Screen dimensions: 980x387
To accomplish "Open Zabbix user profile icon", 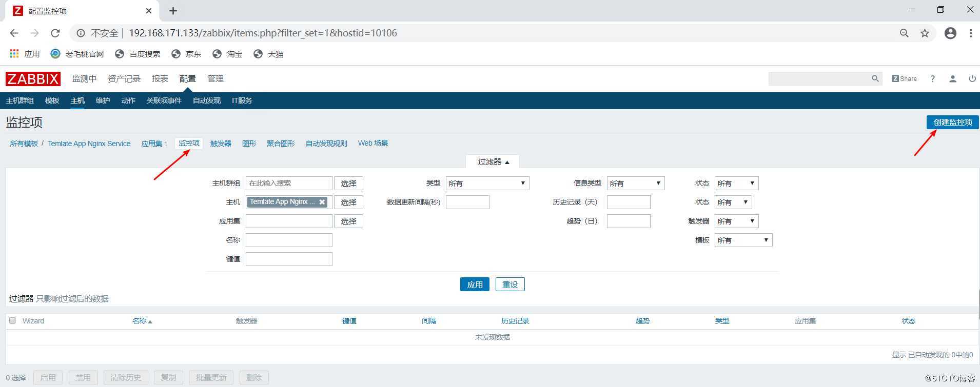I will [953, 78].
